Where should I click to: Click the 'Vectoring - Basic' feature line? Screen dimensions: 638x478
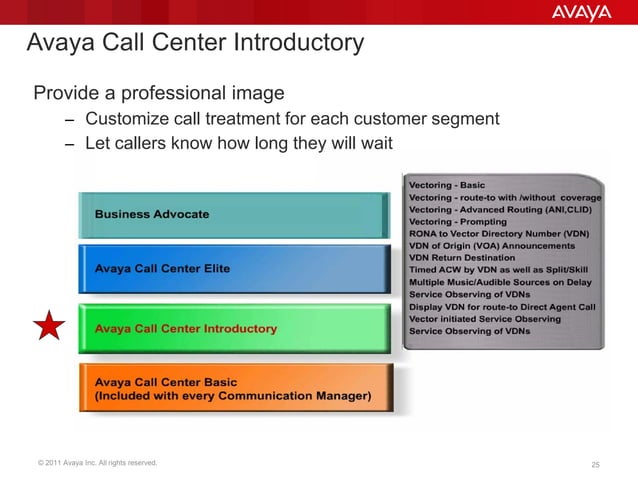[447, 185]
